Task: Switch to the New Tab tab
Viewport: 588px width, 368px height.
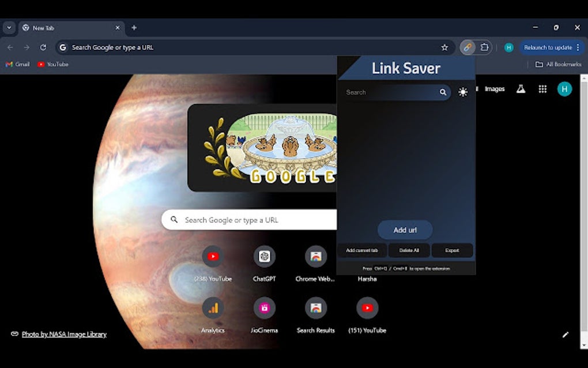Action: [58, 27]
